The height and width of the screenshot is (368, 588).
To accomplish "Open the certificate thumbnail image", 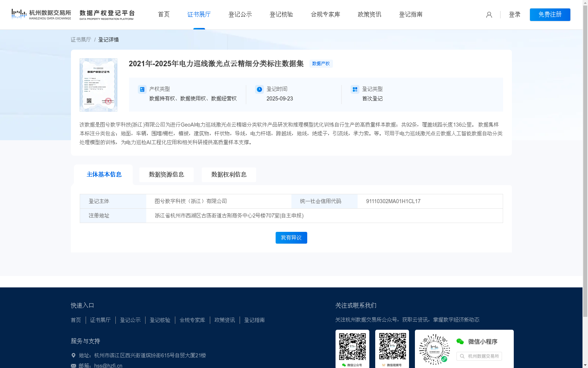I will [x=98, y=85].
